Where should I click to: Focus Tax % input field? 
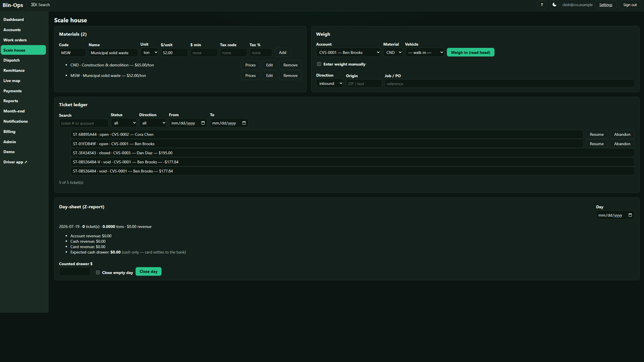point(261,53)
